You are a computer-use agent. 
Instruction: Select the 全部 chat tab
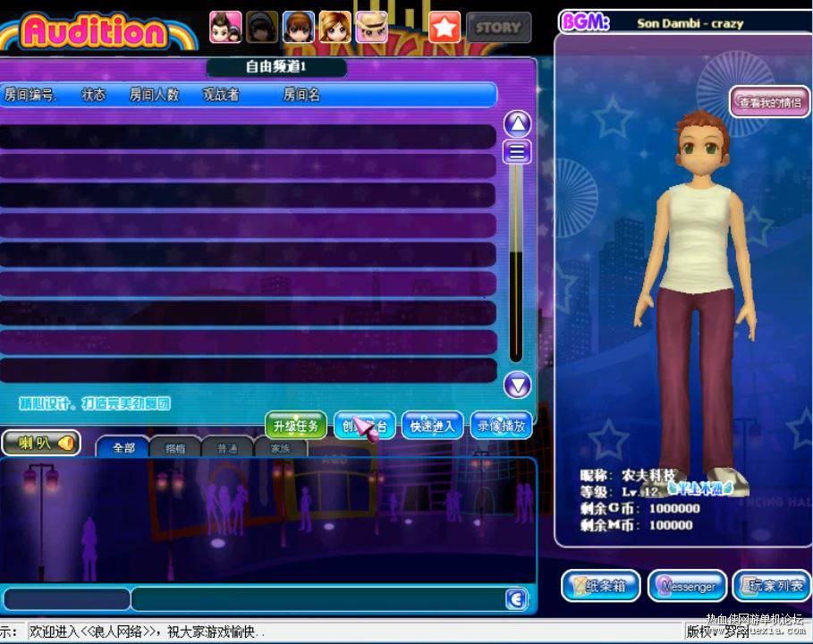123,447
